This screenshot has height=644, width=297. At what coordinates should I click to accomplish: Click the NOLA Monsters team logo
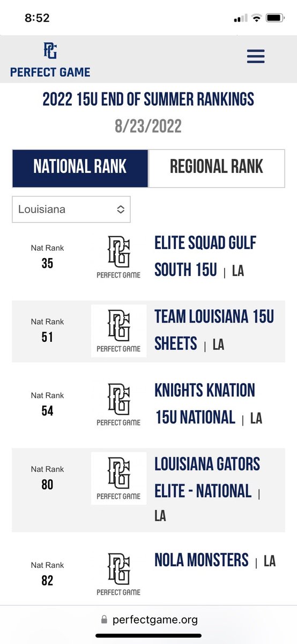(x=118, y=574)
